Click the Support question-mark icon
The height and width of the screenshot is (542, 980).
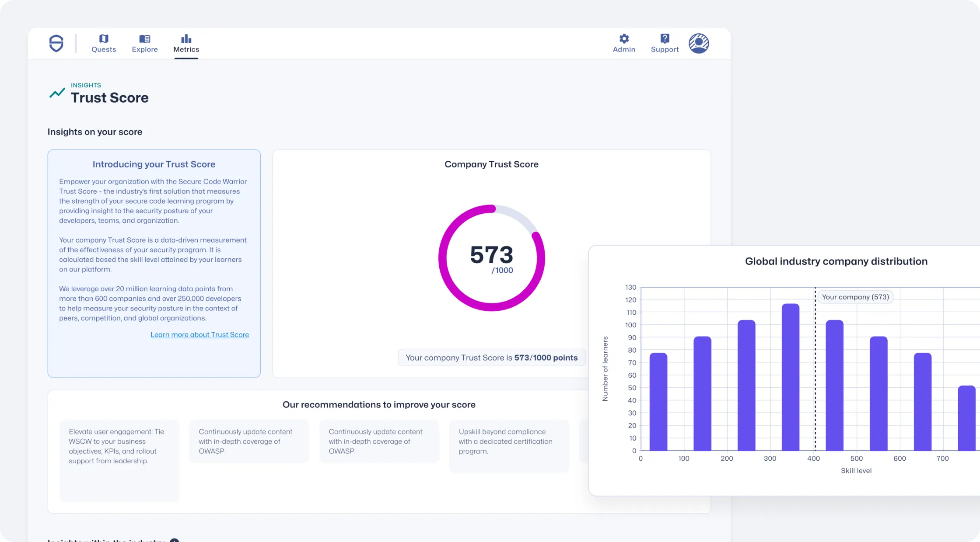pyautogui.click(x=664, y=38)
